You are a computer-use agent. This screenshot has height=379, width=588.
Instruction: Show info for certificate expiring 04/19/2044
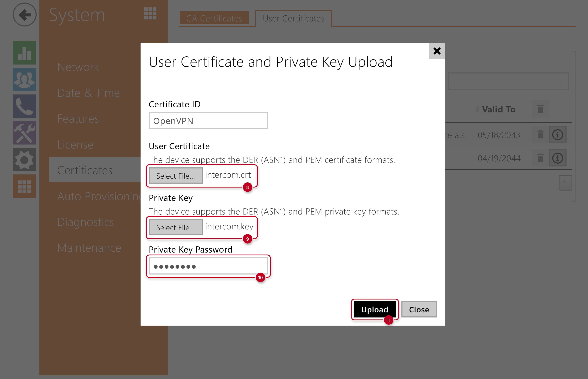(557, 158)
